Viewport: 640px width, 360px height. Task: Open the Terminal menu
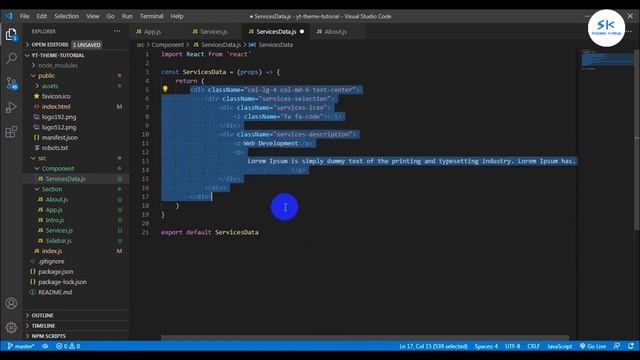[151, 16]
